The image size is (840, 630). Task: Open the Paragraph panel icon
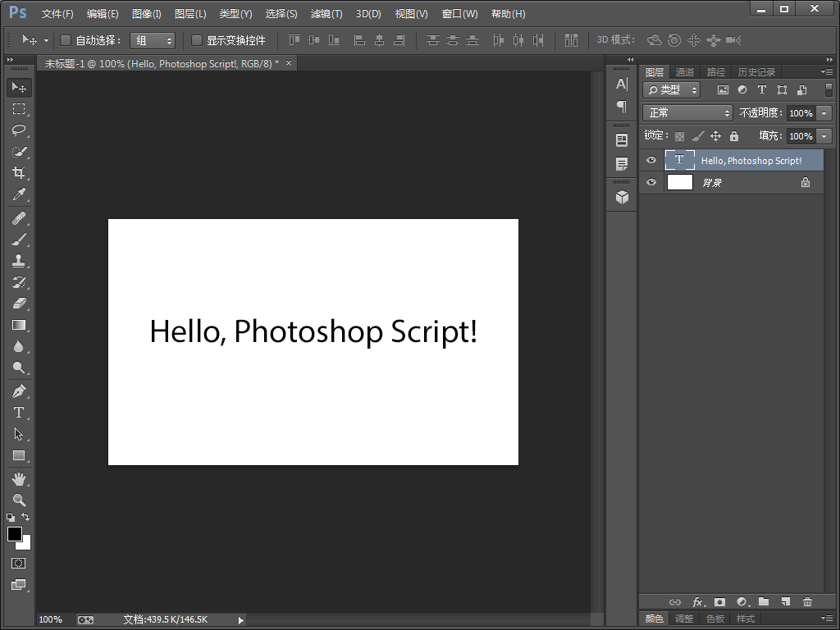[622, 107]
